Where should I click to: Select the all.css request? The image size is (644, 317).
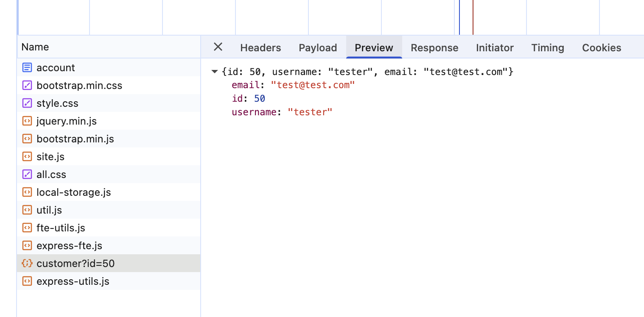[x=109, y=174]
